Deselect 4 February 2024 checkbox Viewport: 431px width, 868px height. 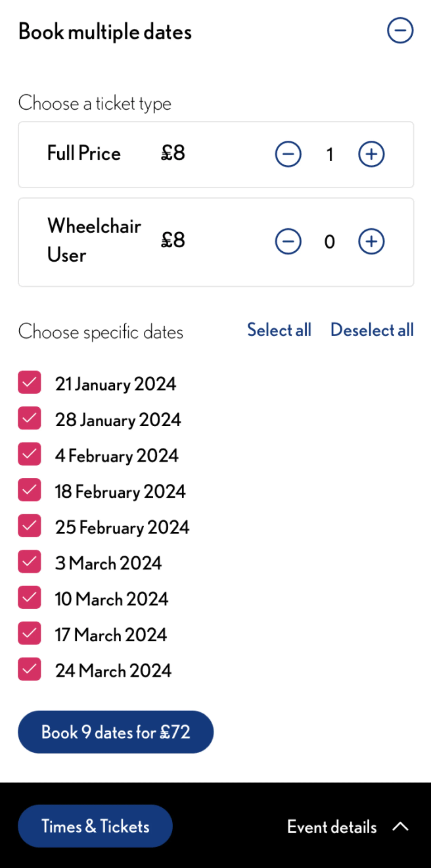[30, 454]
